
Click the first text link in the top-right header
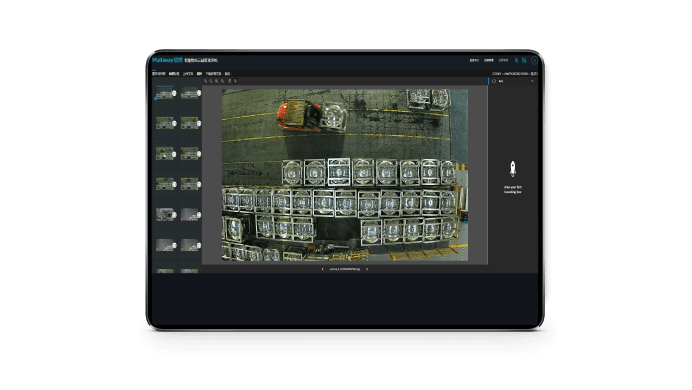pos(474,60)
